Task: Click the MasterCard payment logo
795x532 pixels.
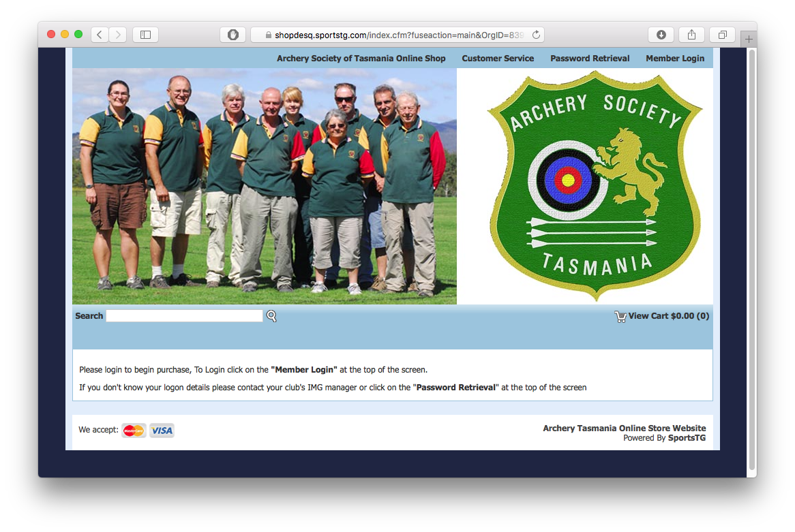Action: click(x=134, y=431)
